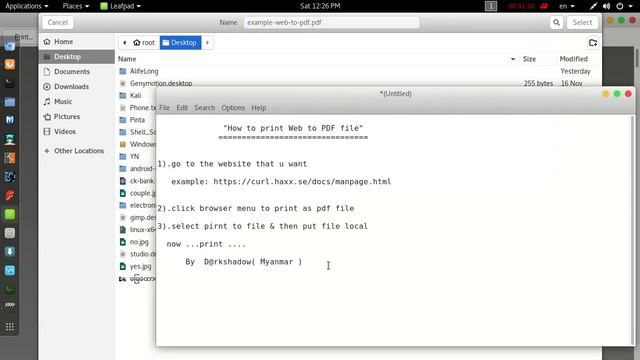The height and width of the screenshot is (360, 640).
Task: Click Cancel in the file chooser
Action: (58, 22)
